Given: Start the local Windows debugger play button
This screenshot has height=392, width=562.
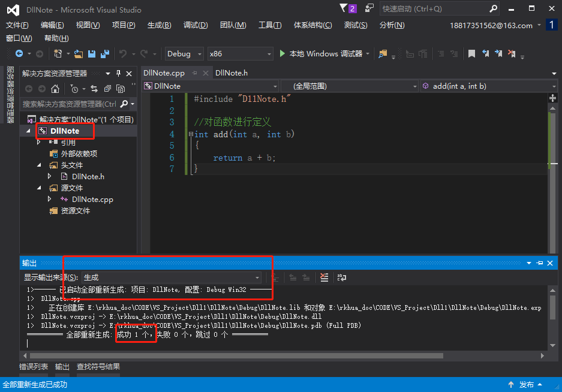Looking at the screenshot, I should [282, 54].
